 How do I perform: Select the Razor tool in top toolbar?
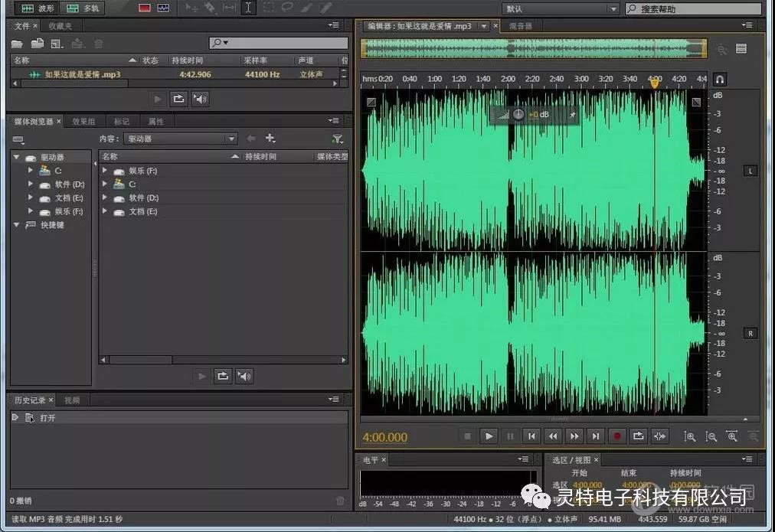[210, 8]
